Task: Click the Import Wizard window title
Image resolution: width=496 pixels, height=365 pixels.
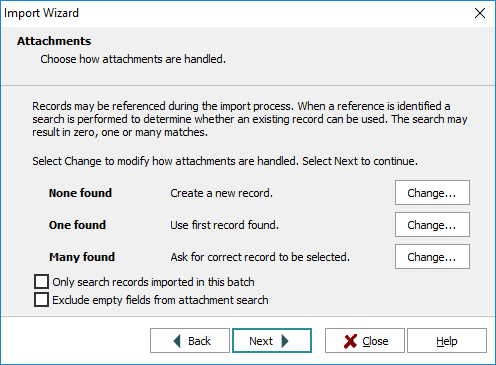Action: click(x=41, y=13)
